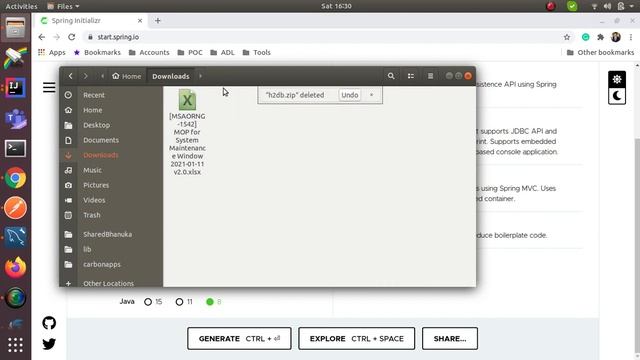Screen dimensions: 640x360
Task: Open Tools bookmark folder
Action: point(257,52)
